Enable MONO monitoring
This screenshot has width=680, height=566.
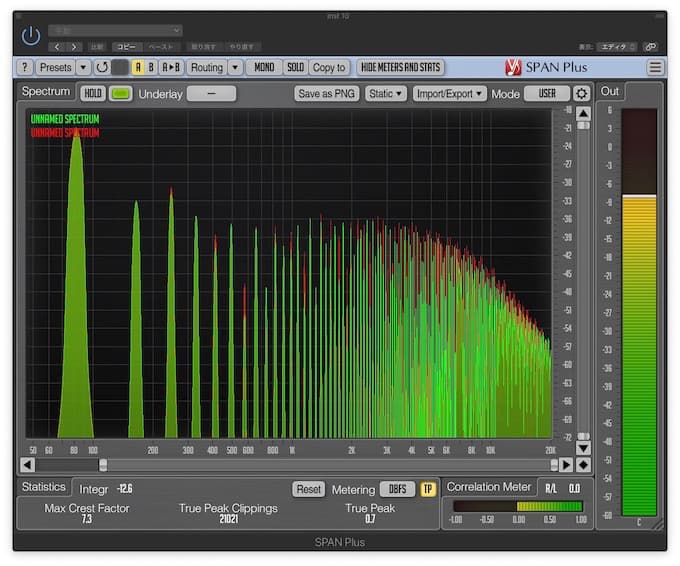tap(264, 67)
